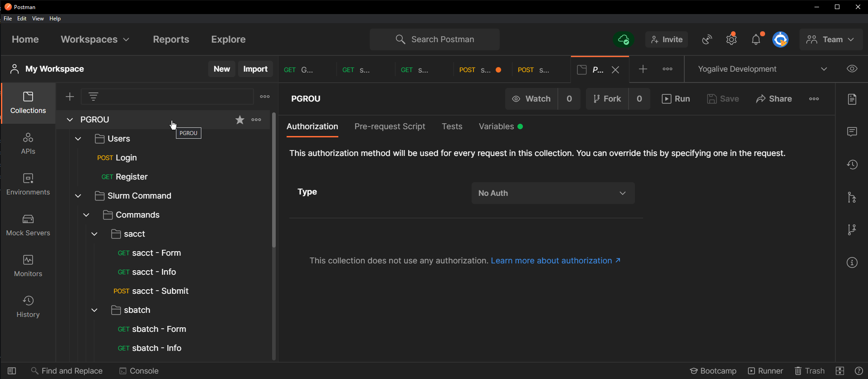The height and width of the screenshot is (379, 868).
Task: Collapse the Slurm Command folder
Action: 78,196
